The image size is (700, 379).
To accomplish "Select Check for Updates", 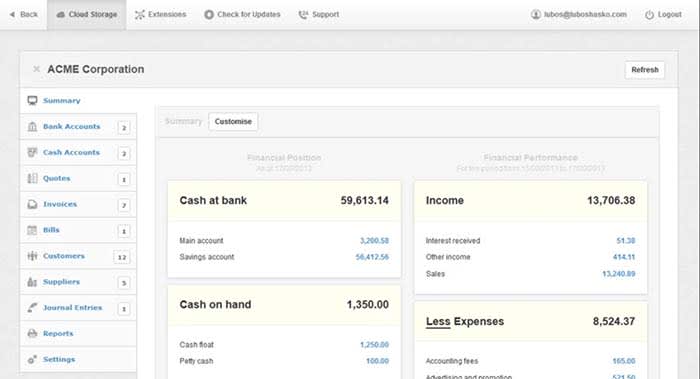I will pos(242,15).
